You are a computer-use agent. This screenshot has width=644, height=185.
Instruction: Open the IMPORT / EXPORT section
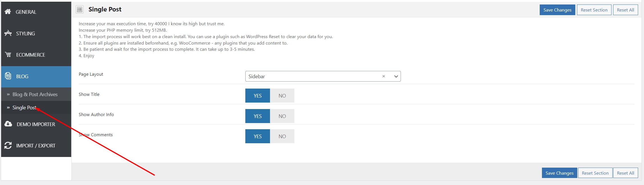point(36,145)
